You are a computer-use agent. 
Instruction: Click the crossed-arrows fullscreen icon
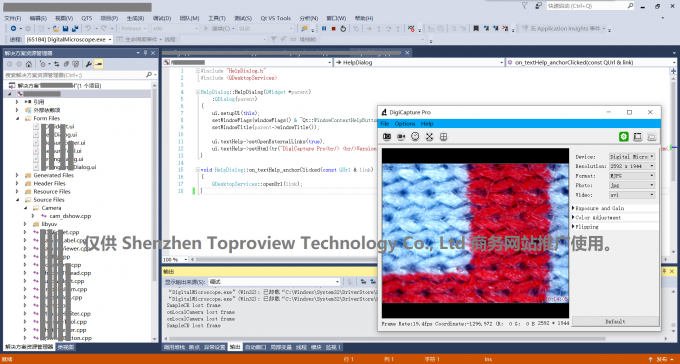click(429, 137)
